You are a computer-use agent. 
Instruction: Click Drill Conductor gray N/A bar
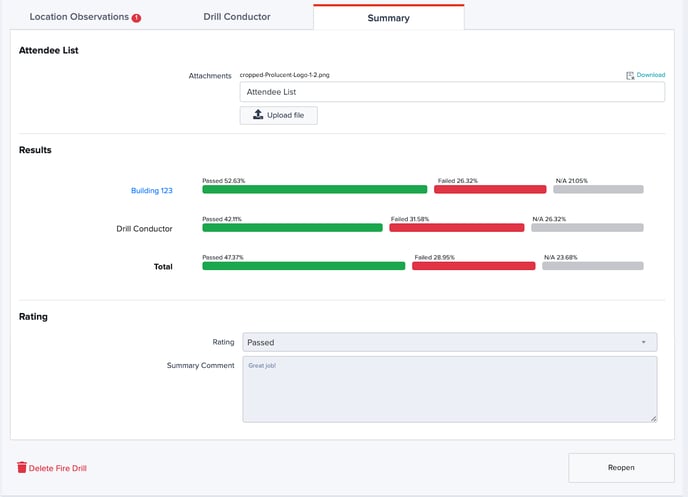[588, 228]
